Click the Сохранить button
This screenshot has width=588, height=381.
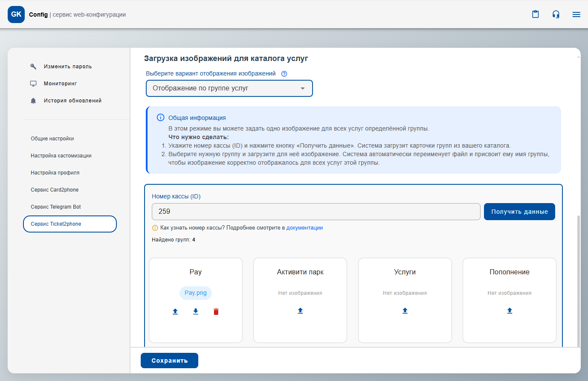(169, 361)
